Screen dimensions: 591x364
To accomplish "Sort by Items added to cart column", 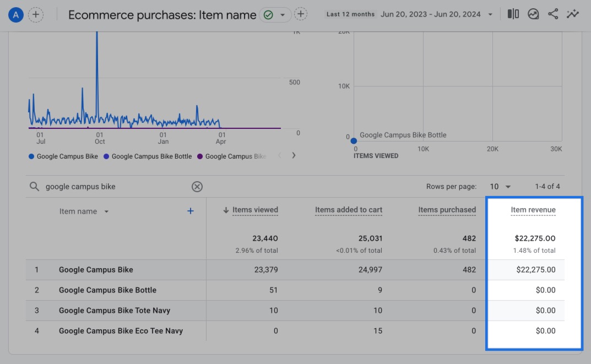I will click(x=349, y=210).
